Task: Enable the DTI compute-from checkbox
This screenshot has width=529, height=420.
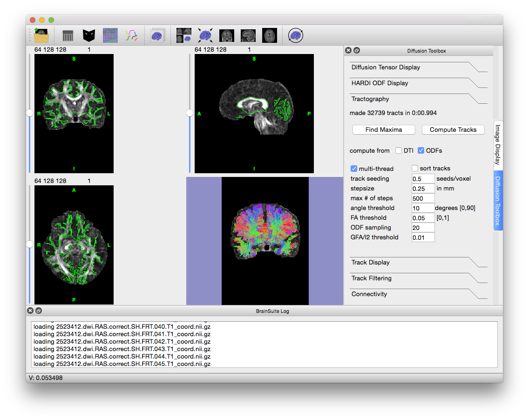Action: tap(399, 150)
